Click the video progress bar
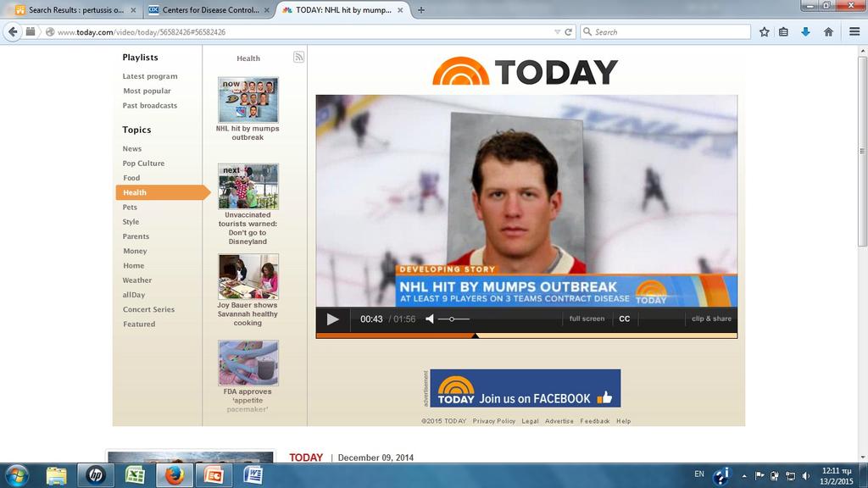 point(526,335)
